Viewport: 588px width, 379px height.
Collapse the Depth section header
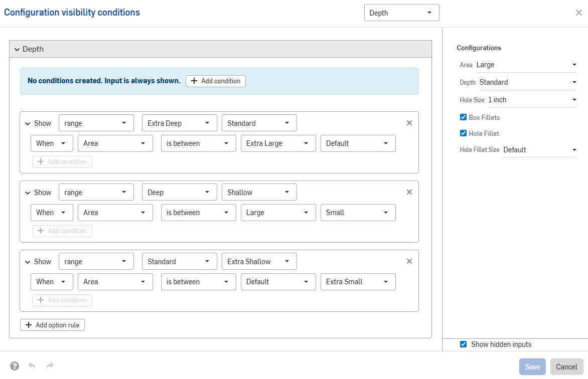[16, 49]
